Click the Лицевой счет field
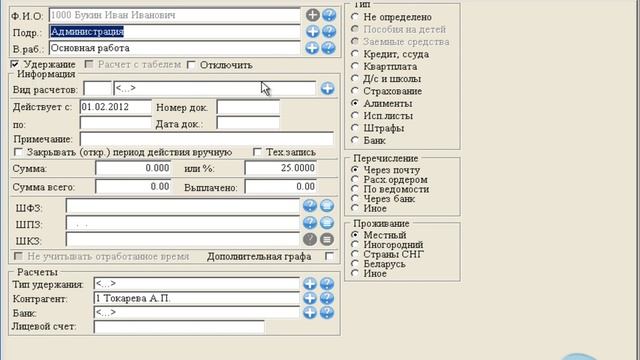This screenshot has width=640, height=360. tap(179, 327)
